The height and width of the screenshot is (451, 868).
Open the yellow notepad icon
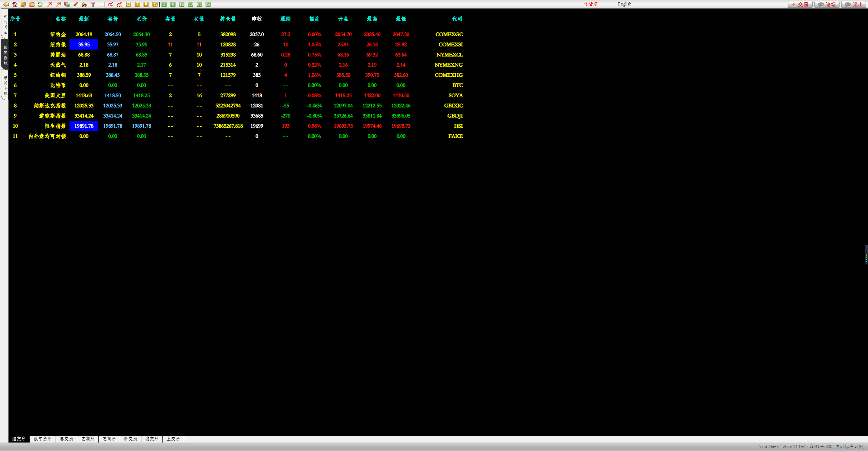click(x=23, y=4)
